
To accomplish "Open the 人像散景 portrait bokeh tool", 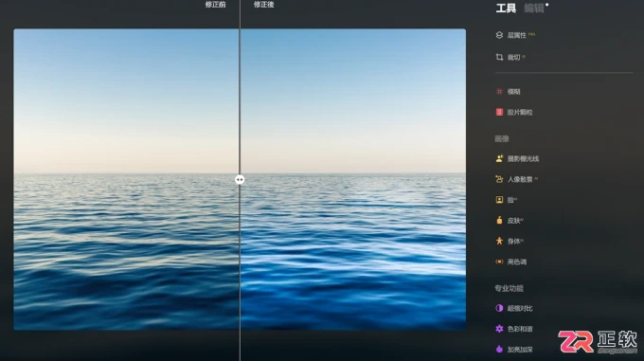I will (516, 179).
